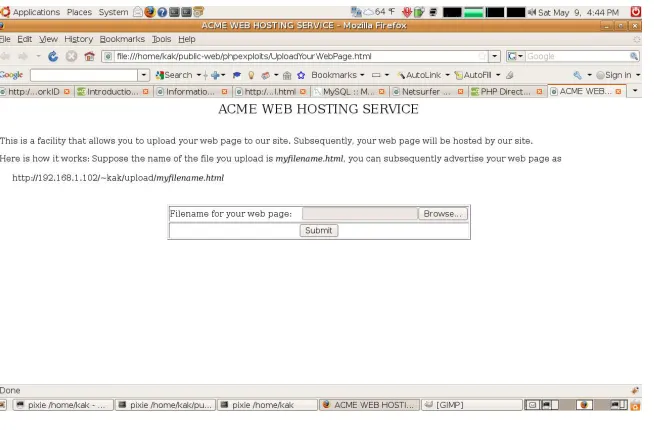Click inside the Firefox Google search field

(577, 56)
